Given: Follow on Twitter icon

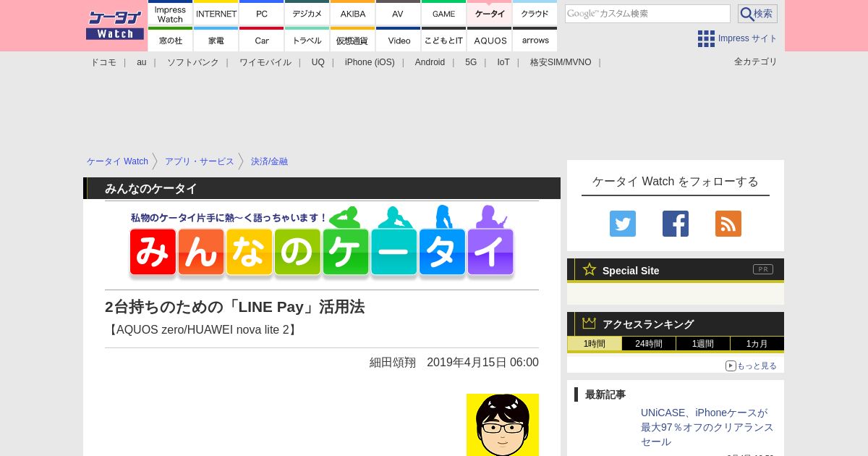Looking at the screenshot, I should [623, 224].
